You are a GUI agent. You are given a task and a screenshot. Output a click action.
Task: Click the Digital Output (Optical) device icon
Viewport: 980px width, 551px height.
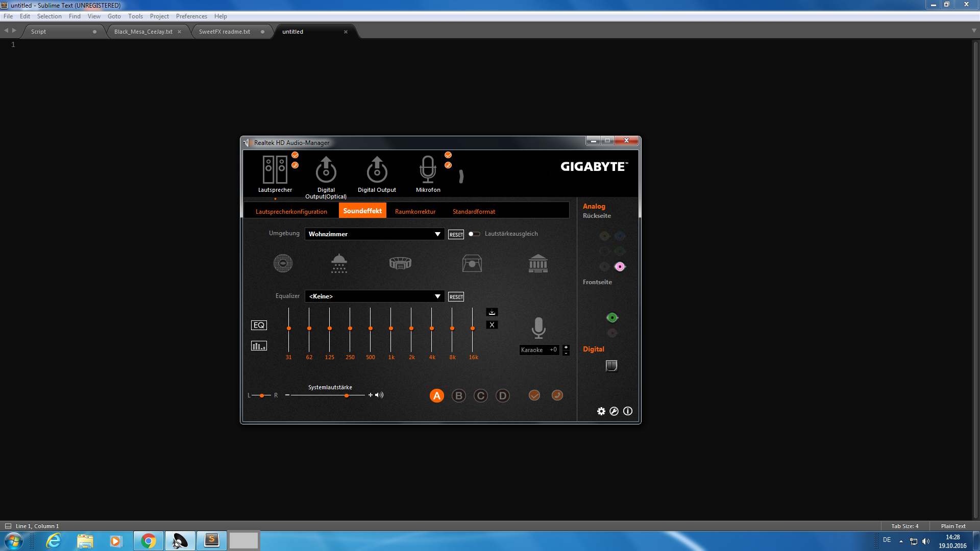[326, 170]
